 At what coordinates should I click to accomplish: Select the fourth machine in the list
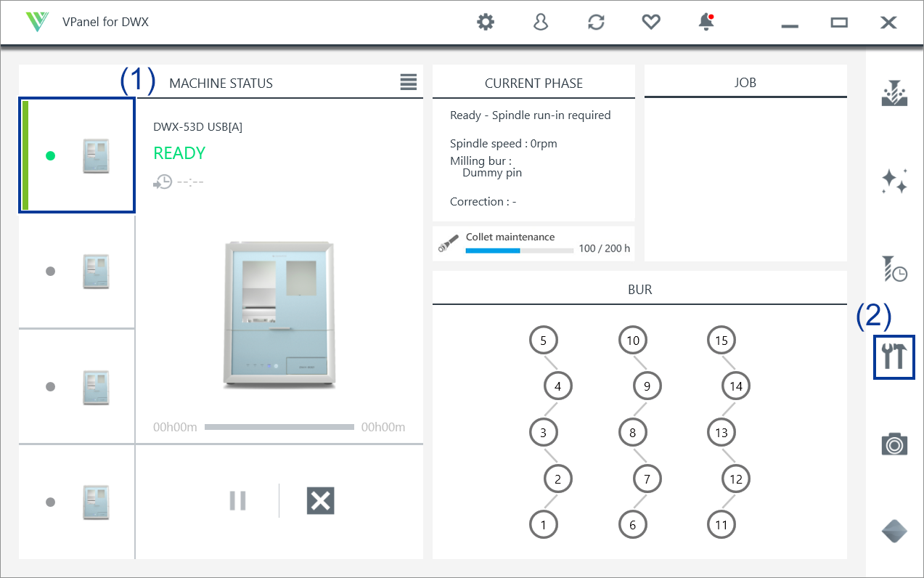(77, 502)
